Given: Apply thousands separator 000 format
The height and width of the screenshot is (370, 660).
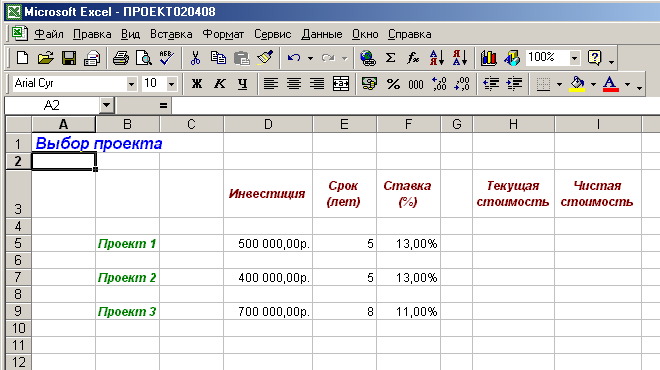Looking at the screenshot, I should click(416, 84).
